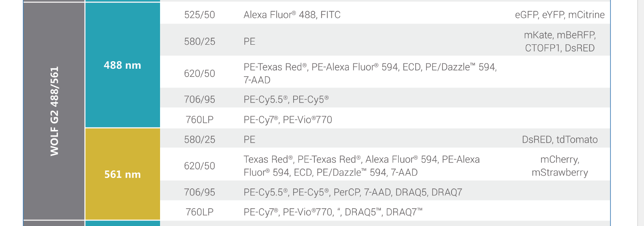Select the PE-Cy7, PE-Vio770 row mentioning DRAQ5

tap(333, 212)
